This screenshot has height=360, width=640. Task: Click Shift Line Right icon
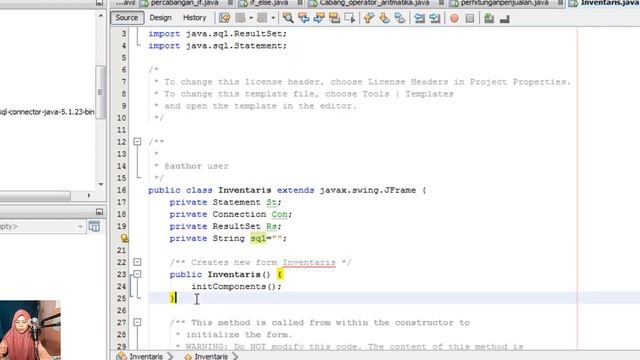tap(435, 18)
